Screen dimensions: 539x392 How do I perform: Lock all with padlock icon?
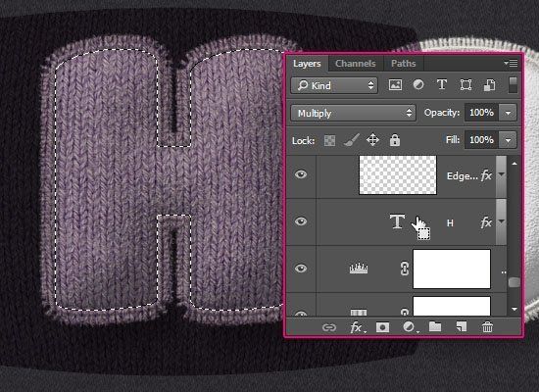click(395, 140)
